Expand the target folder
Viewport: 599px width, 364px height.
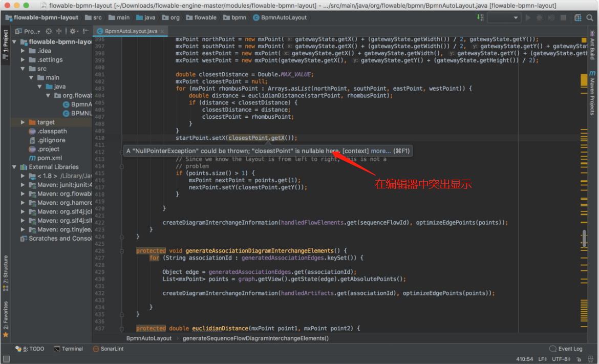23,122
